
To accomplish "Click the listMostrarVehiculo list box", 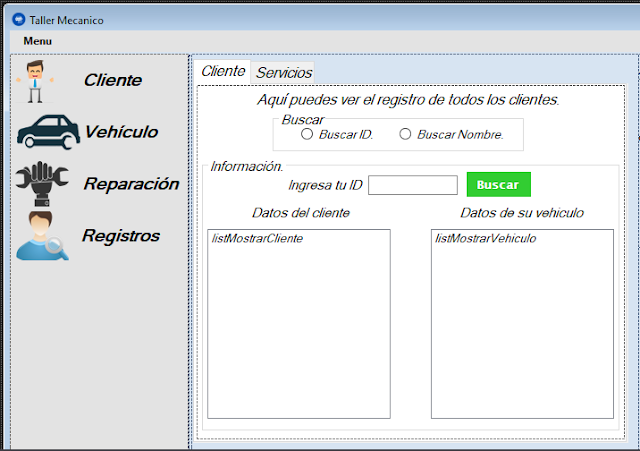I will point(522,324).
